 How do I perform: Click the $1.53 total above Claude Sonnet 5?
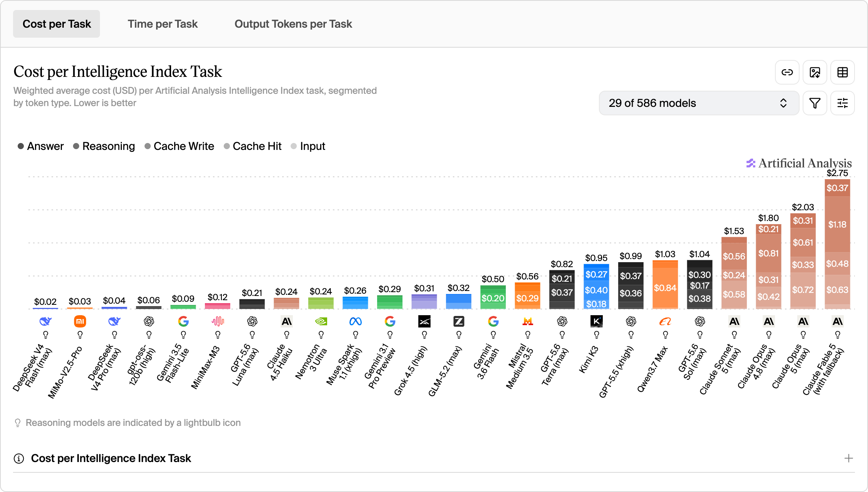[x=734, y=231]
